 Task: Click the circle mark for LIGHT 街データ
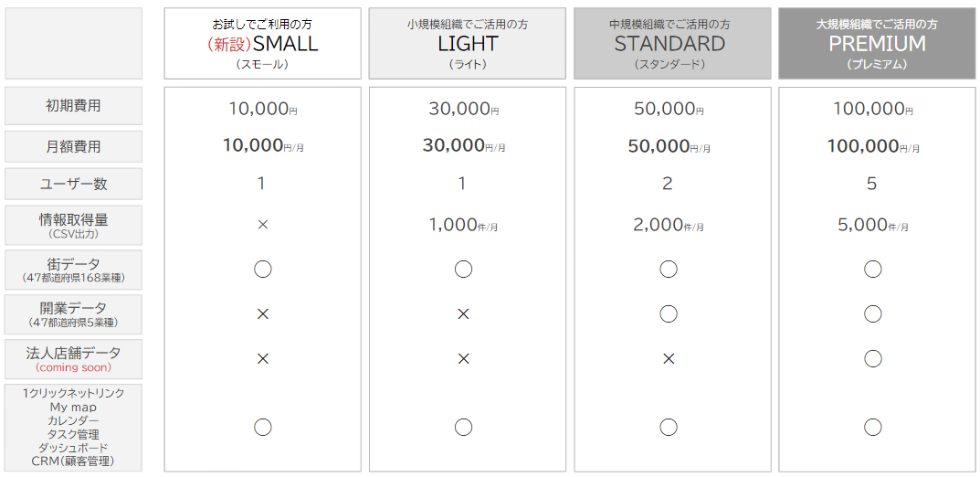[463, 270]
